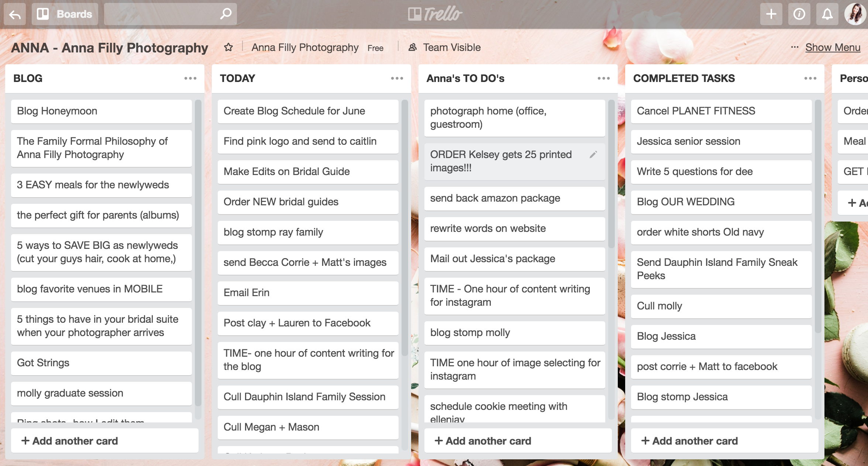Open blog favorite venues in MOBILE card
Screen dimensions: 868x466
101,289
